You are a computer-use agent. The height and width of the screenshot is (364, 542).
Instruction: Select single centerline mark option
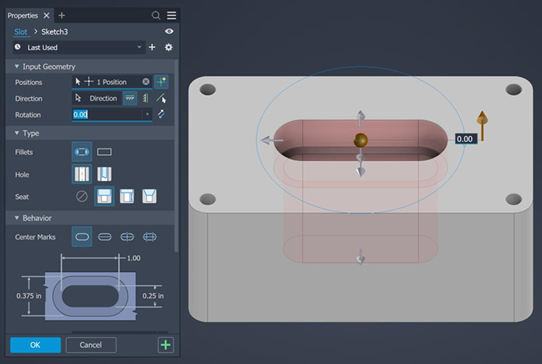coord(104,237)
